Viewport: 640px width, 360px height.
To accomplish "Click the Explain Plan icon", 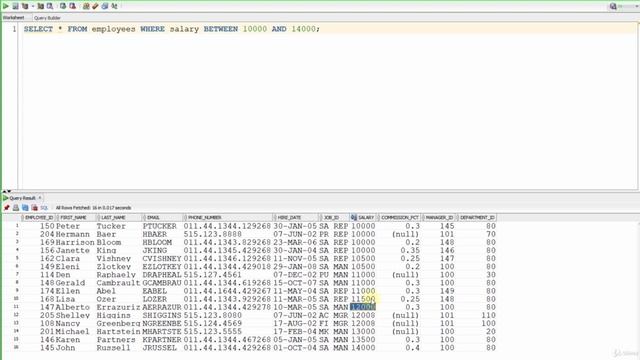I will click(x=25, y=6).
